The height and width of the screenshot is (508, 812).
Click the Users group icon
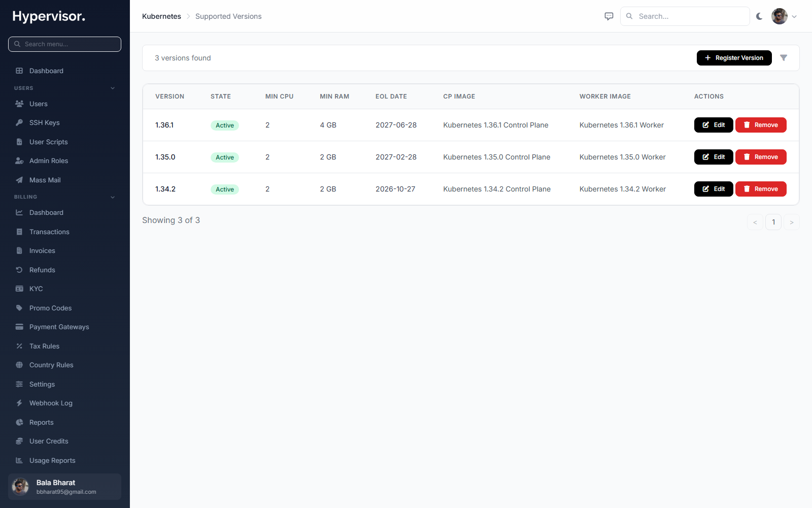[19, 104]
